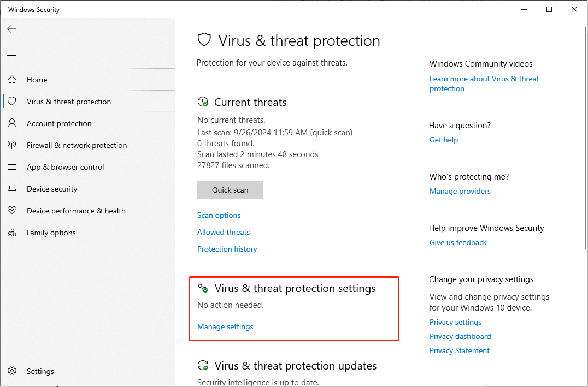Open Scan options link
Image resolution: width=588 pixels, height=387 pixels.
coord(219,215)
